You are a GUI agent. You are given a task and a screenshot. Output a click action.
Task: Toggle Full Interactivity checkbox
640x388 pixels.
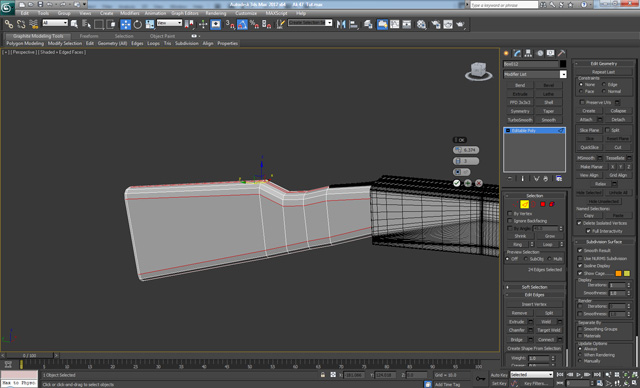(x=588, y=231)
